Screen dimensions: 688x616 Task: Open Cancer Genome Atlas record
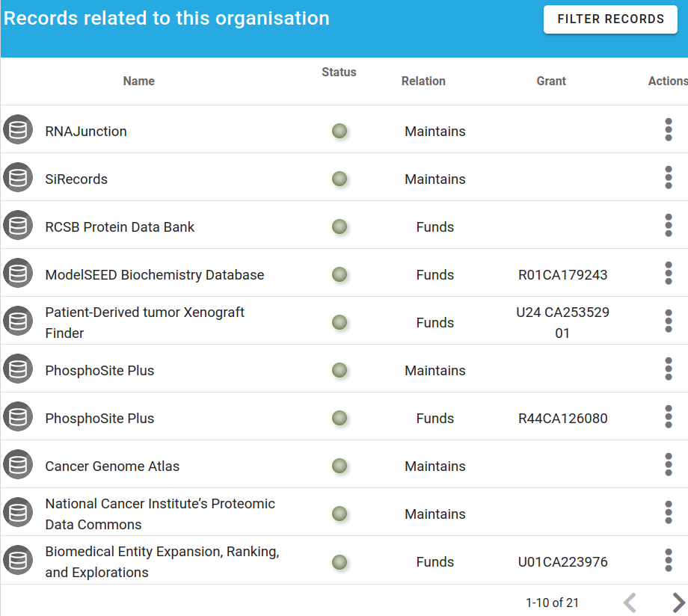112,466
